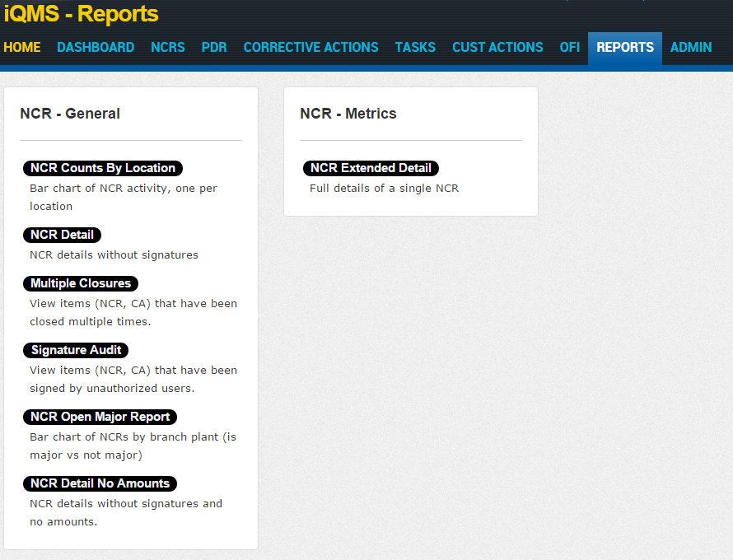The width and height of the screenshot is (733, 560).
Task: Click the iQMS - Reports title
Action: coord(81,13)
